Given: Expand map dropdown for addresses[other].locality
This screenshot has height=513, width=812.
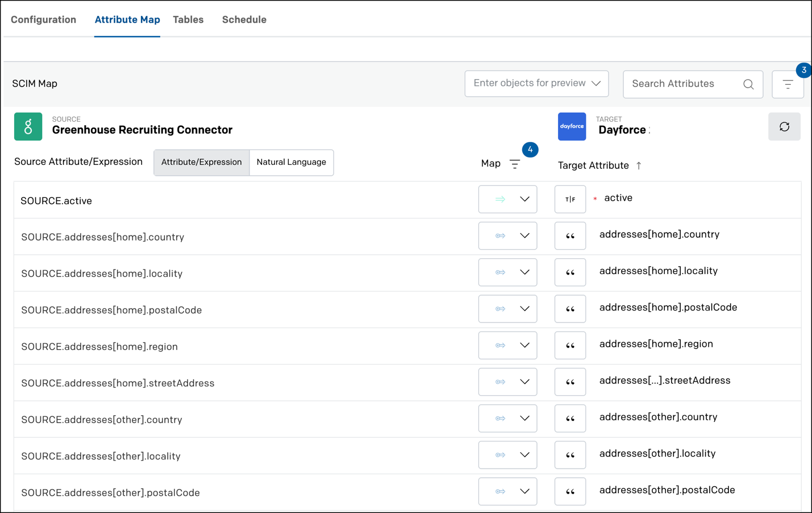Looking at the screenshot, I should pyautogui.click(x=524, y=455).
